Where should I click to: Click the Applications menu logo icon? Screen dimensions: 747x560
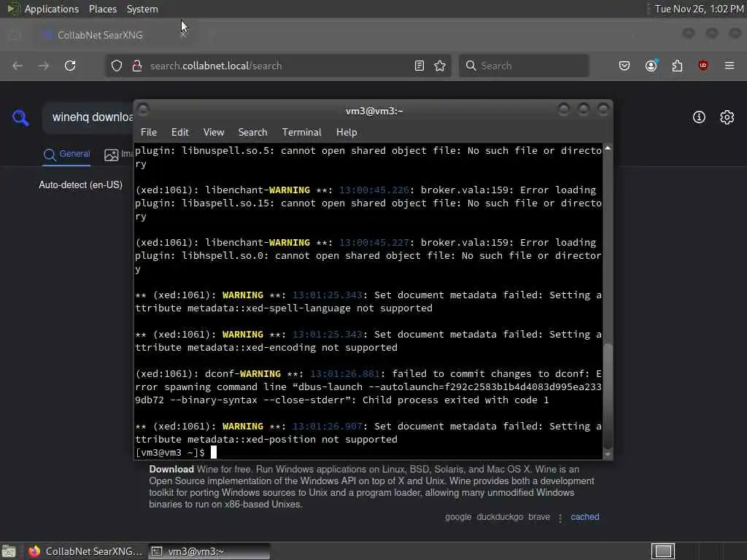coord(13,9)
